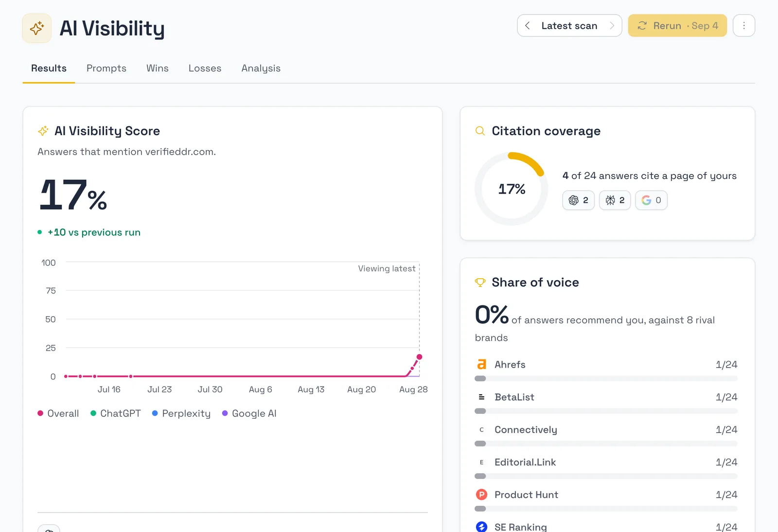This screenshot has height=532, width=778.
Task: Click the Jul 16 axis label
Action: pos(109,390)
